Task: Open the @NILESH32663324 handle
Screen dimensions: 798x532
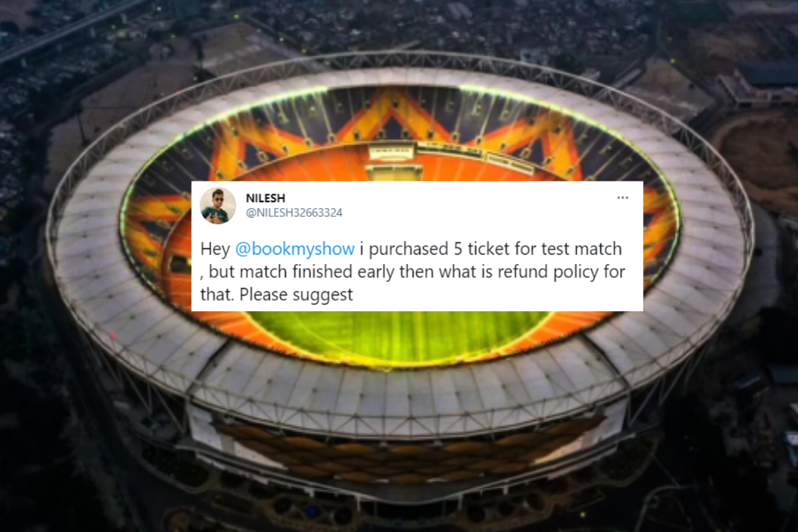Action: [x=295, y=213]
